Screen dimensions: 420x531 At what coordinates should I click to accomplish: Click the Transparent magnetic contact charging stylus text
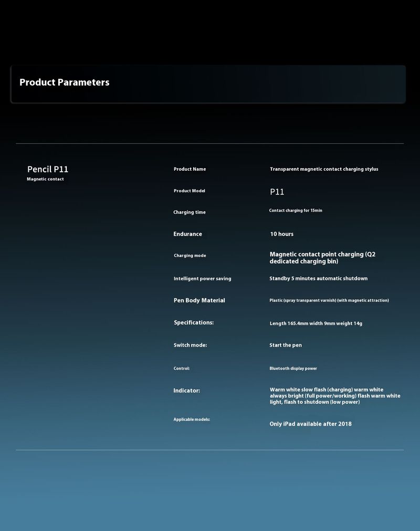pyautogui.click(x=324, y=169)
